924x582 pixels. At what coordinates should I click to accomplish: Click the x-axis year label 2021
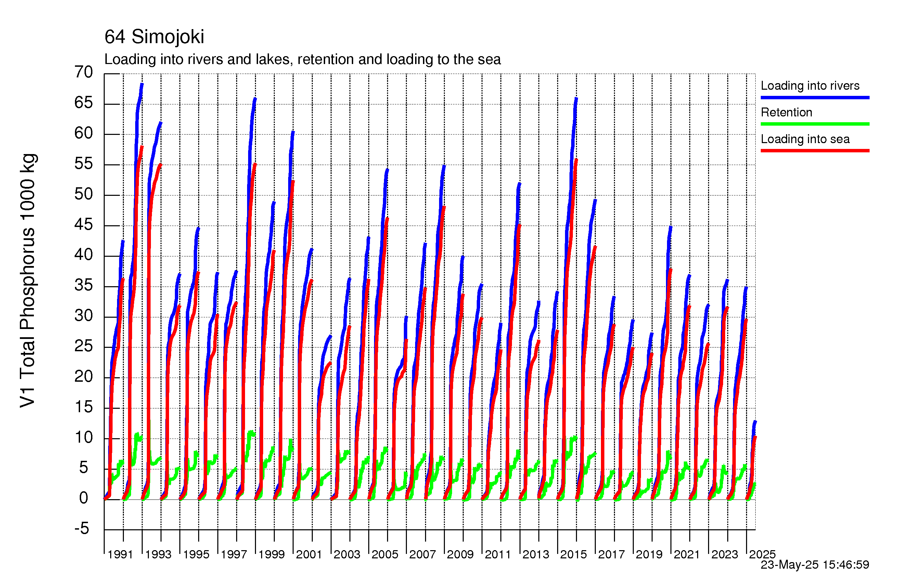pos(687,554)
